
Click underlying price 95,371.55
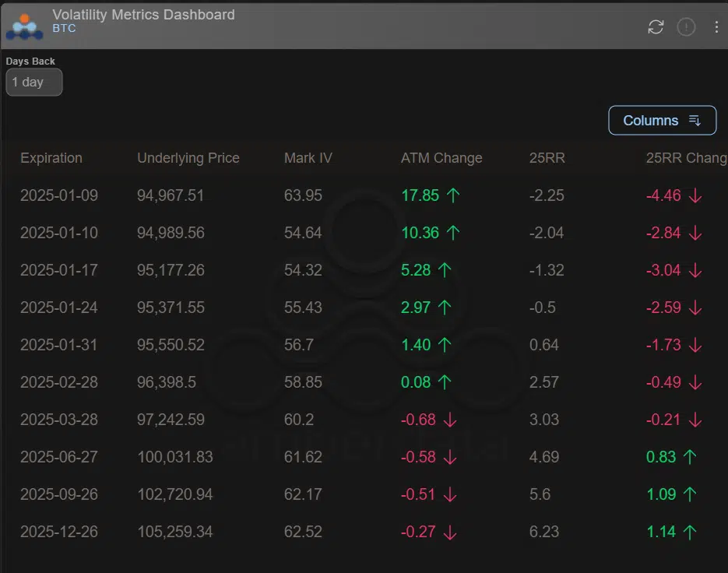coord(171,308)
